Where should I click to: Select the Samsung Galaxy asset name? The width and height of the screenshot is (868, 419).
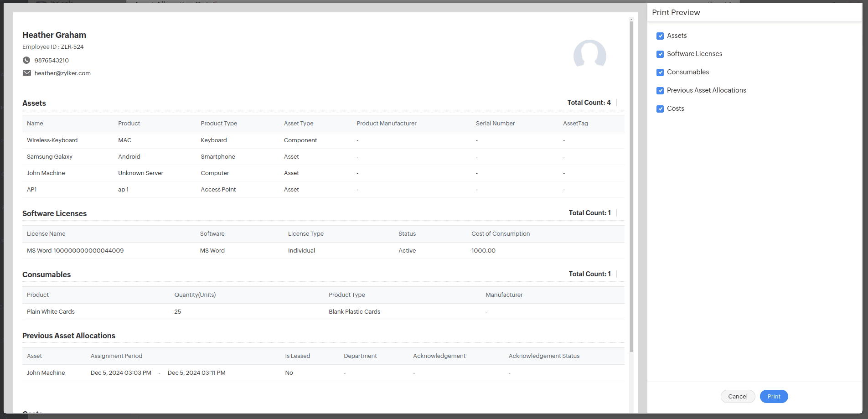[x=50, y=157]
